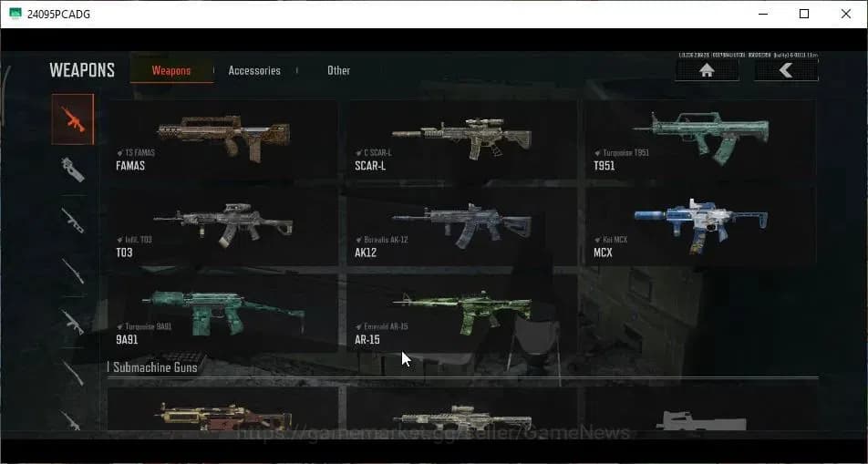
Task: Select the T03 rifle card
Action: [222, 226]
